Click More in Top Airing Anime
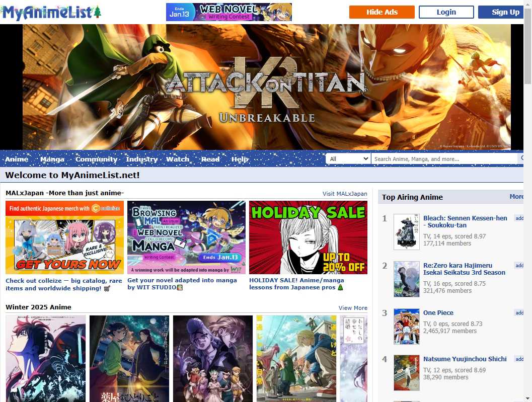The image size is (532, 402). click(516, 197)
